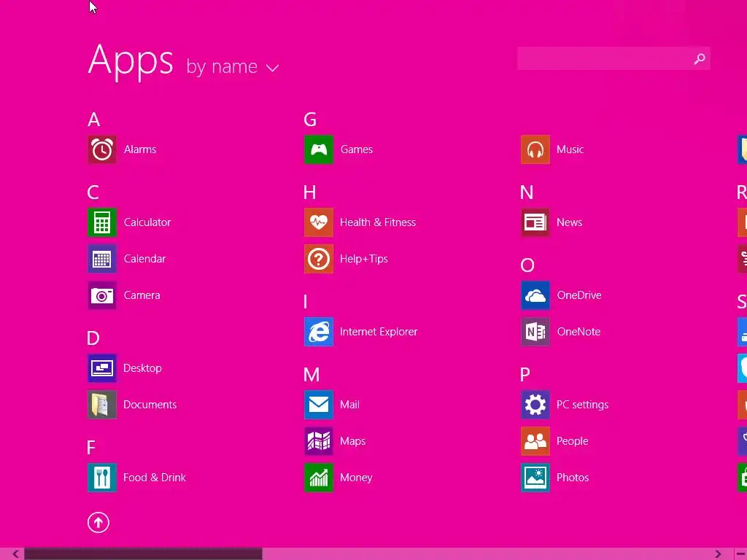Click the Health & Fitness label
The image size is (747, 560).
tap(378, 222)
